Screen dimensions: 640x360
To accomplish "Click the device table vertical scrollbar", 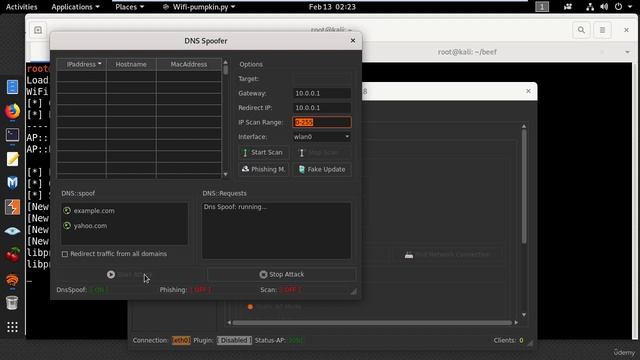I will tap(225, 118).
